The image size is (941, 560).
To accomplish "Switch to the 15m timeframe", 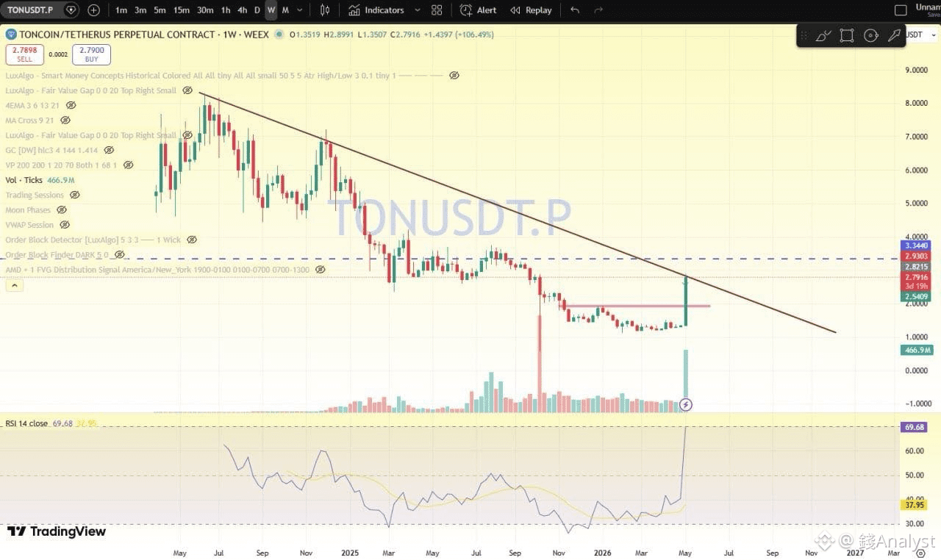I will pos(182,10).
